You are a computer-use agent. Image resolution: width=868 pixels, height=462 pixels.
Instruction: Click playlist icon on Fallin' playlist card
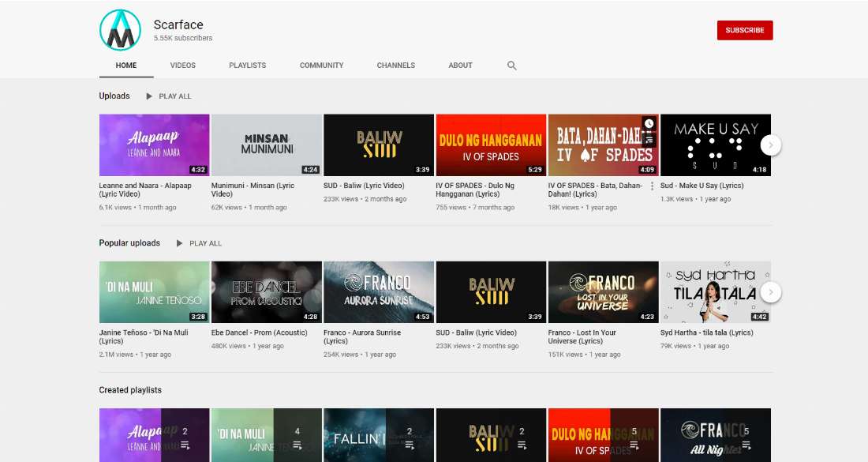point(410,445)
